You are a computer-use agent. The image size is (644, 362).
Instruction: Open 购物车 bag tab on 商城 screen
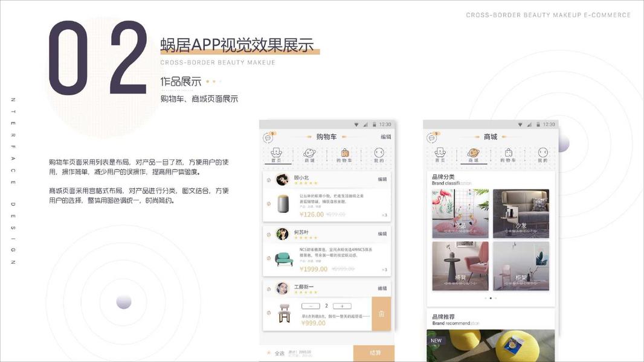pos(509,155)
